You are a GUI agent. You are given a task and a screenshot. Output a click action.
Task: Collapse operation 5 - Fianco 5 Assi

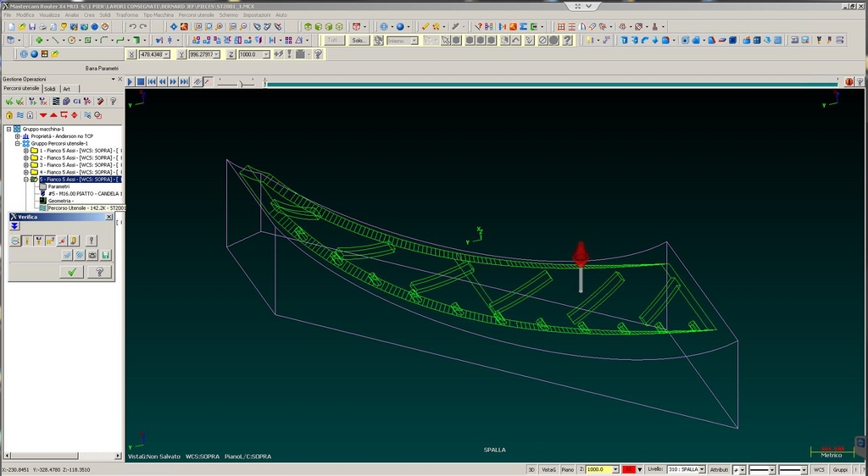pyautogui.click(x=25, y=179)
